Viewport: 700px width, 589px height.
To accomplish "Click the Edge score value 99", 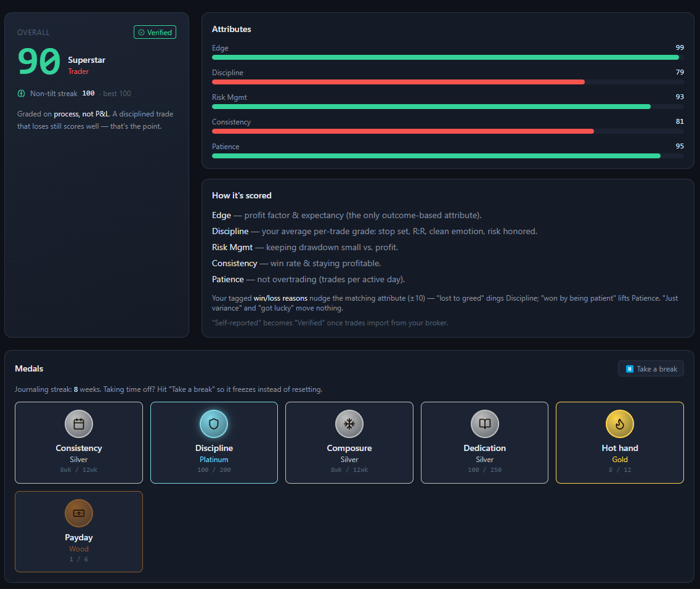I will [680, 47].
